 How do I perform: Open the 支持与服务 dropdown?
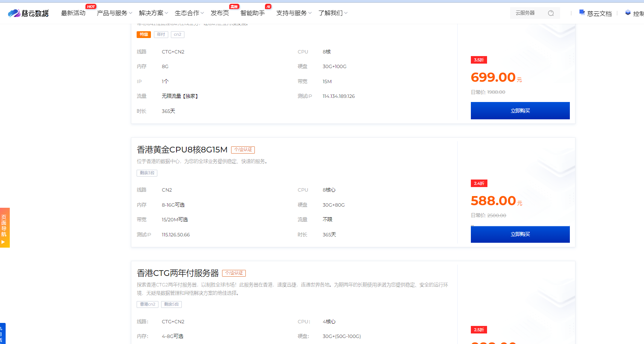pos(294,13)
